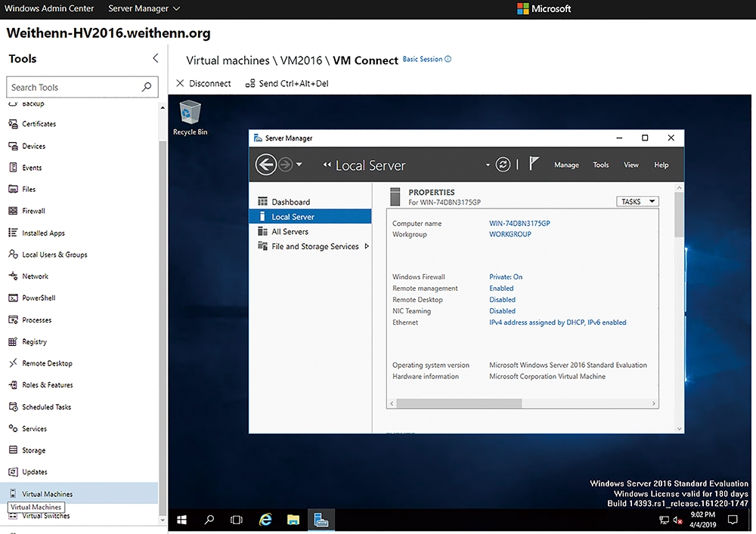This screenshot has height=534, width=756.
Task: Open the Remote Desktop tool icon
Action: pyautogui.click(x=13, y=363)
